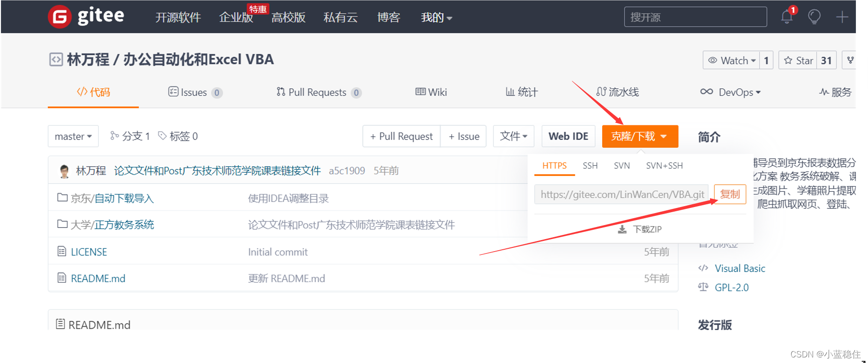
Task: Open the GPL-2.0 license link
Action: coord(731,287)
